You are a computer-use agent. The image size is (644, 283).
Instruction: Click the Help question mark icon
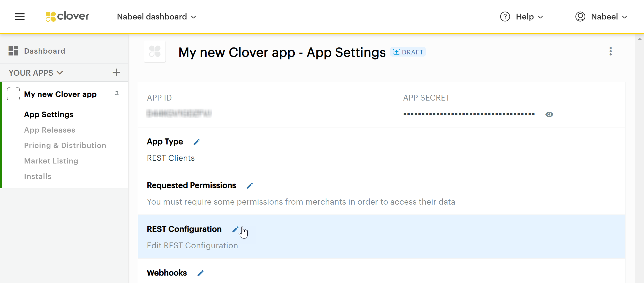505,17
